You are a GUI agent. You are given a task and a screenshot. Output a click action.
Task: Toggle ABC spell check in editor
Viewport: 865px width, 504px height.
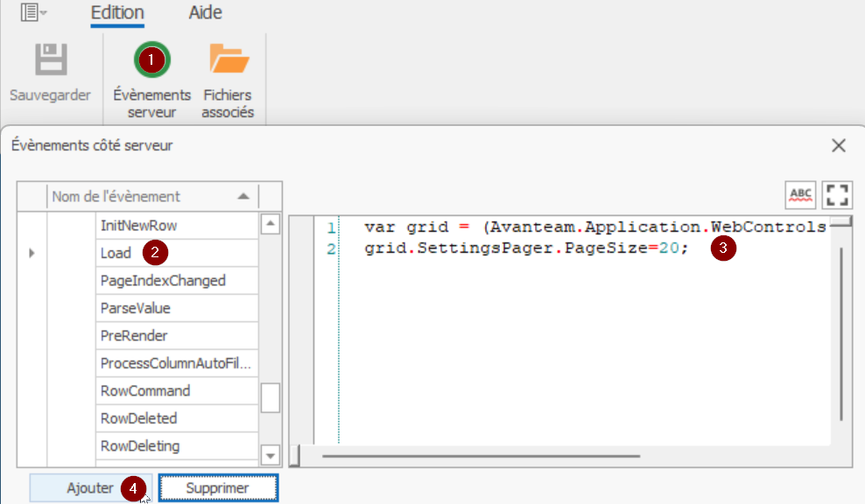800,194
